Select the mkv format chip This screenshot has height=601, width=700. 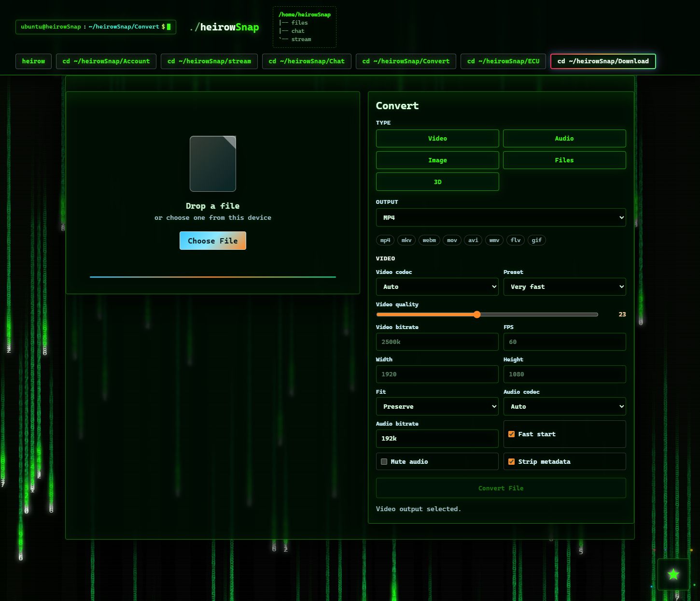(406, 240)
